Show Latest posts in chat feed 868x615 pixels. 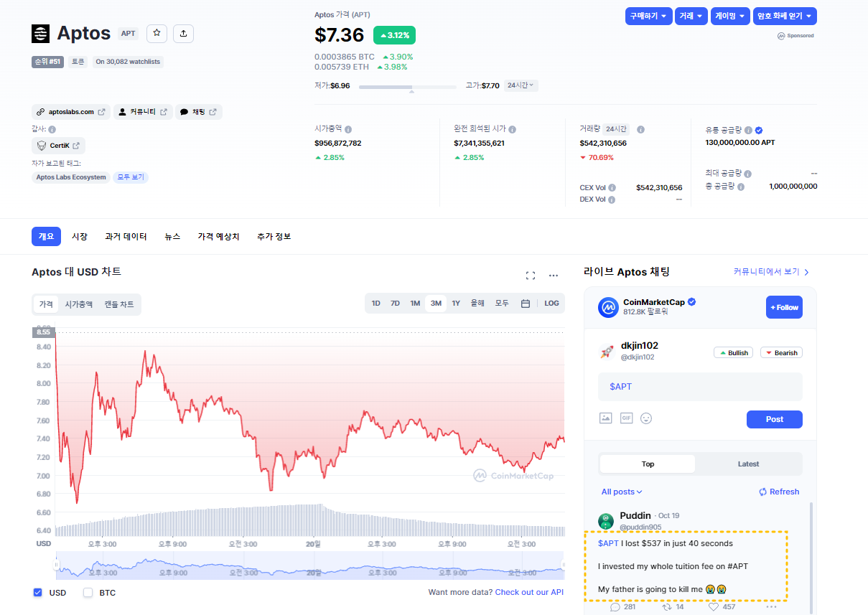(748, 464)
